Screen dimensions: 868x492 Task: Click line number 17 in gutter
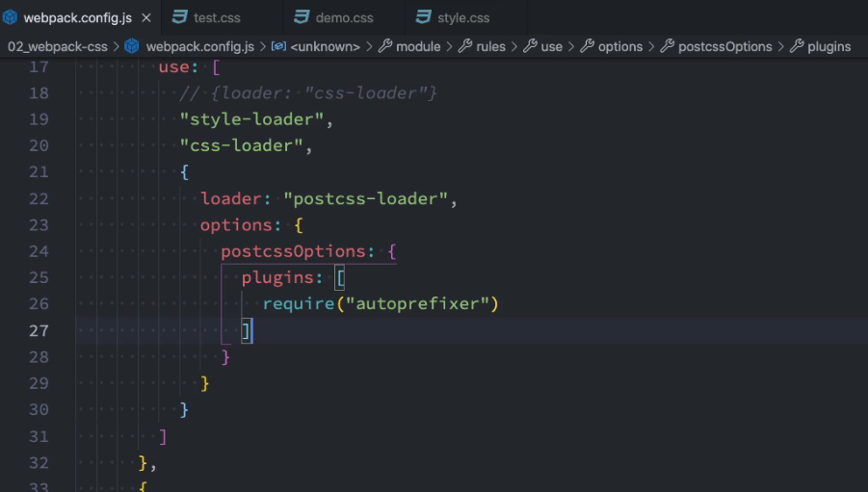(39, 67)
